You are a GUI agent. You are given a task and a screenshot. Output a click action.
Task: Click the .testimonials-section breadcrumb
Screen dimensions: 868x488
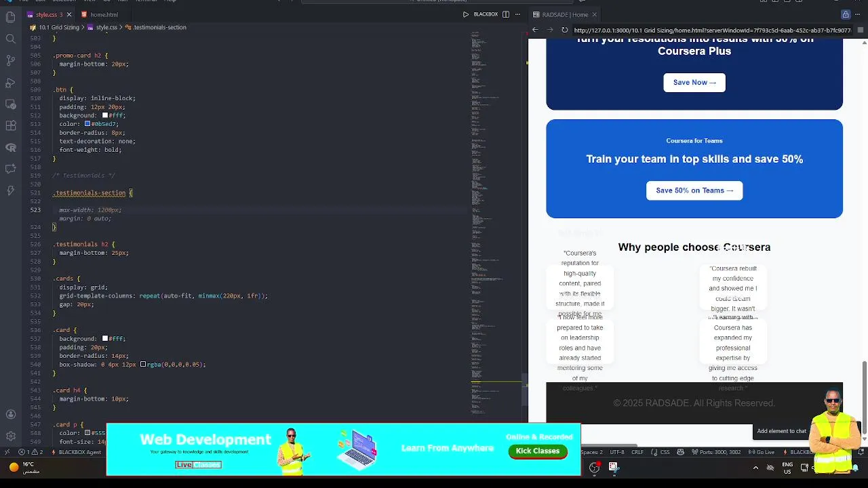[159, 27]
